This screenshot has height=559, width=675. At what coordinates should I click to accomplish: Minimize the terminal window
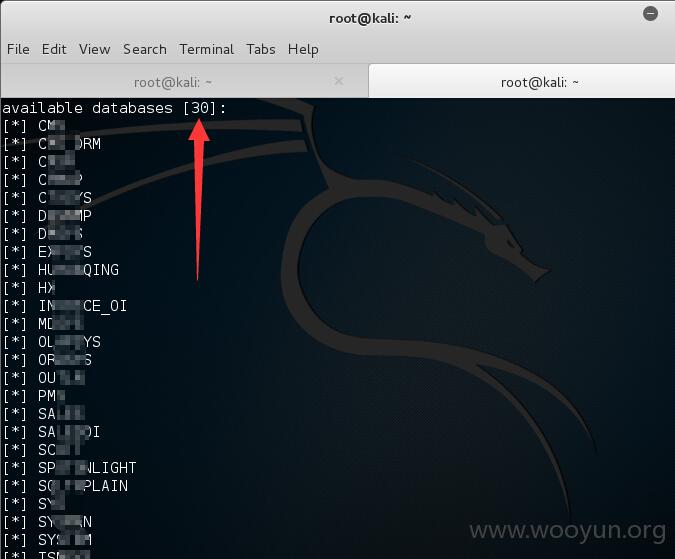click(x=650, y=14)
